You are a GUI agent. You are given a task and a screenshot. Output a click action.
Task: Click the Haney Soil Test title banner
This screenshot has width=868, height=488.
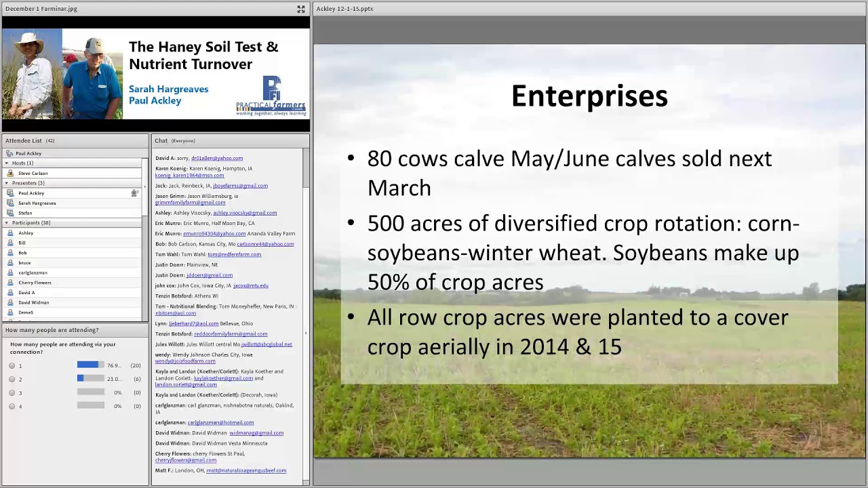[156, 75]
